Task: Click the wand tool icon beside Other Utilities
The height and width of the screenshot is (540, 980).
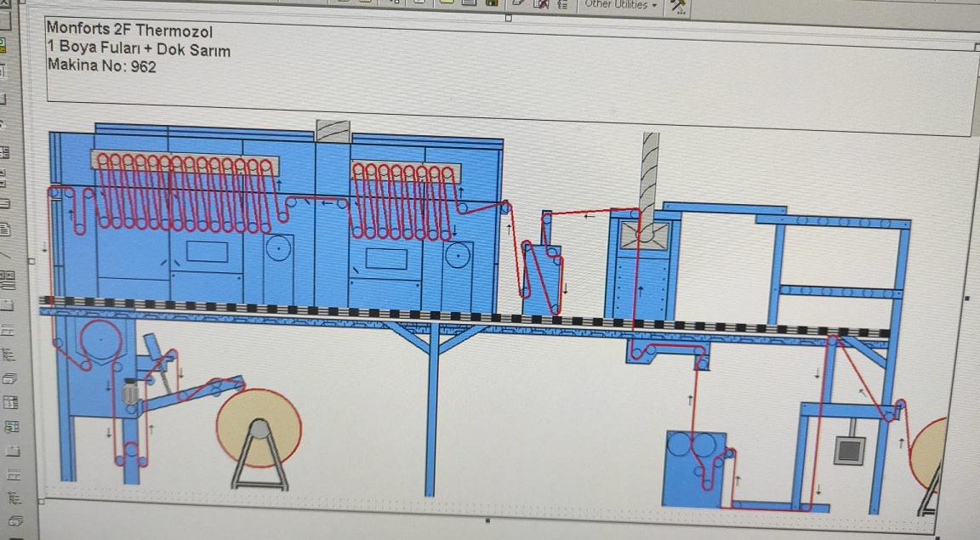Action: [678, 6]
